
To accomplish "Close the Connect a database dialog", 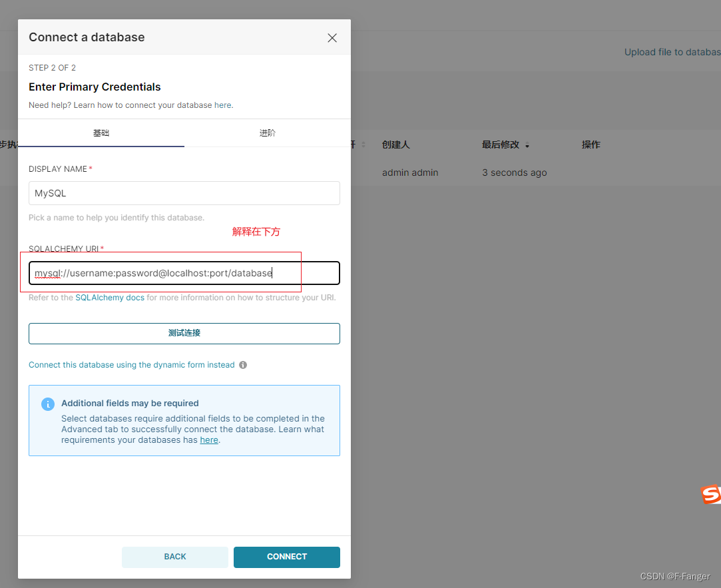I will pyautogui.click(x=332, y=38).
